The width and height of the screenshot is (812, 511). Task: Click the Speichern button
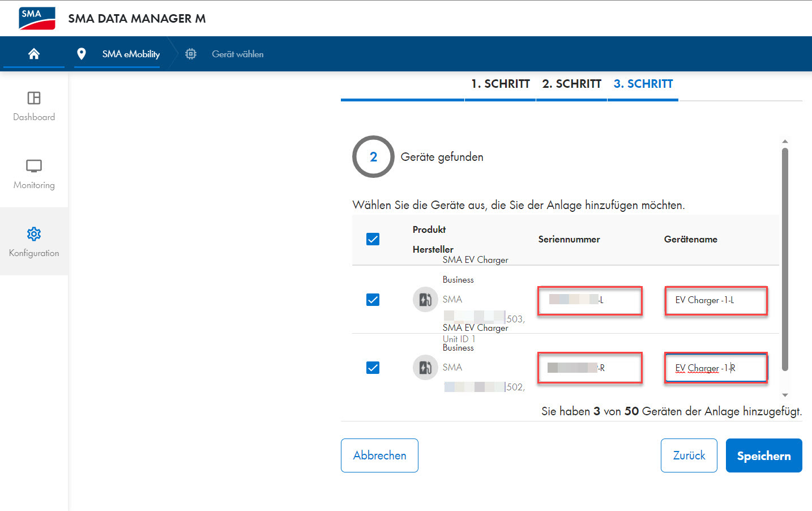coord(764,455)
